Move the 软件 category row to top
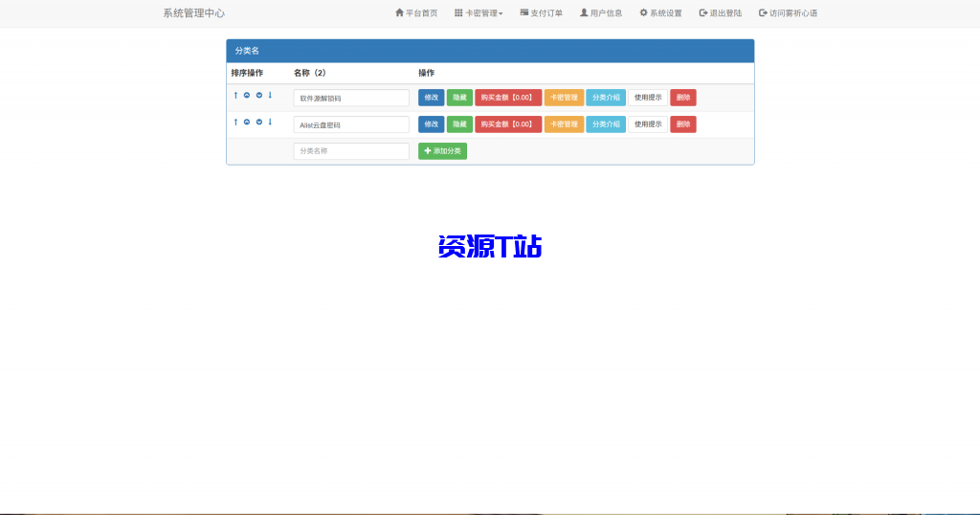The height and width of the screenshot is (515, 980). (235, 95)
